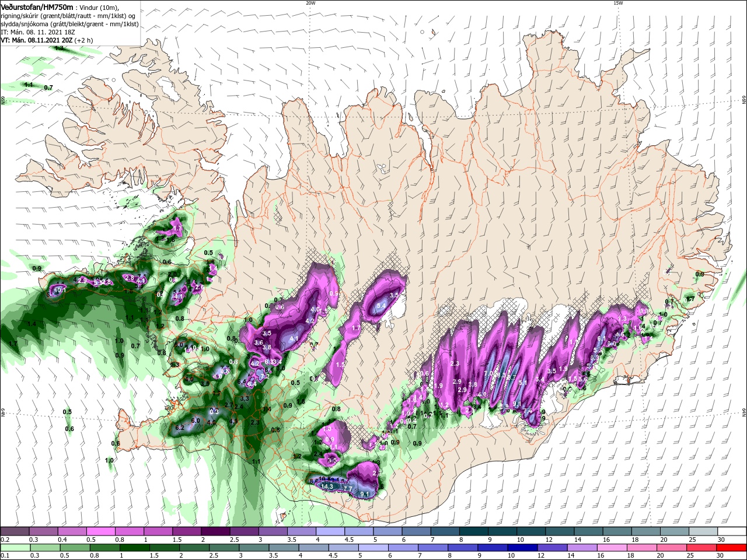Select the palest green rain swatch after 0.1

click(x=15, y=547)
